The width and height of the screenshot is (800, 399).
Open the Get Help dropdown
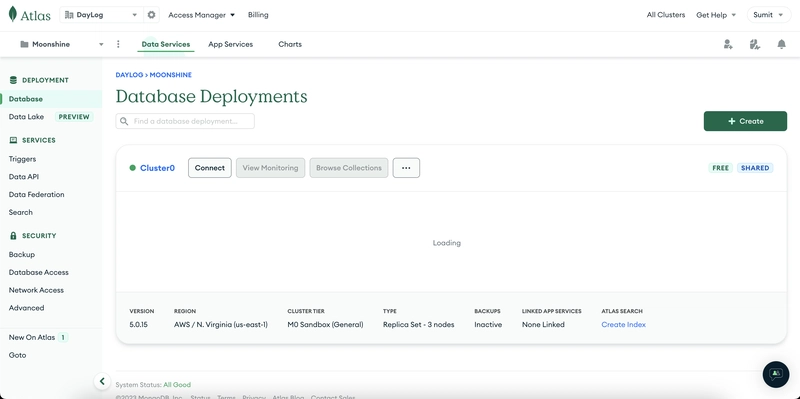coord(716,15)
